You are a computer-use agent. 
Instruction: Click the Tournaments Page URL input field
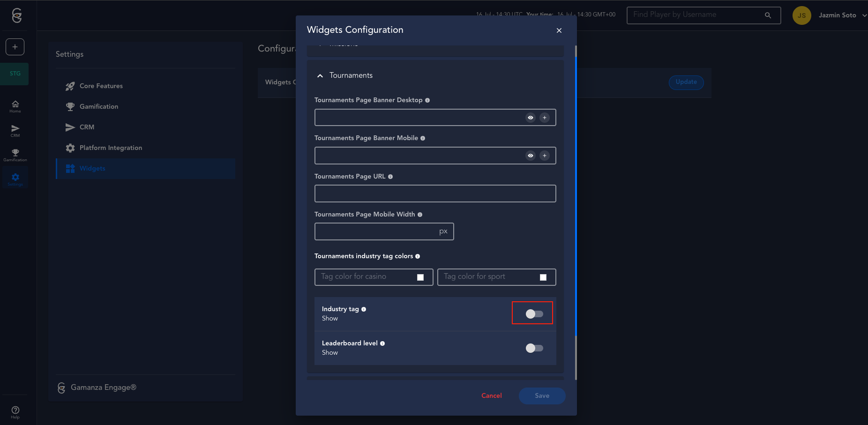(x=435, y=194)
